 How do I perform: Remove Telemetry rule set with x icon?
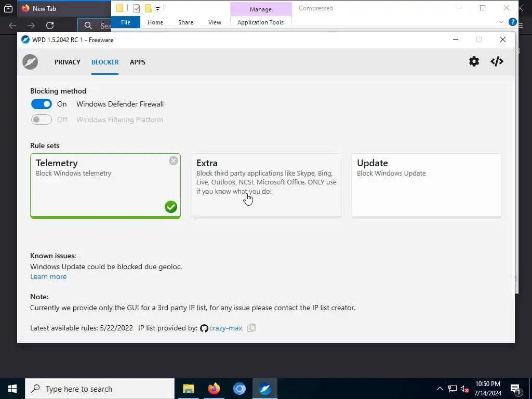(x=174, y=161)
